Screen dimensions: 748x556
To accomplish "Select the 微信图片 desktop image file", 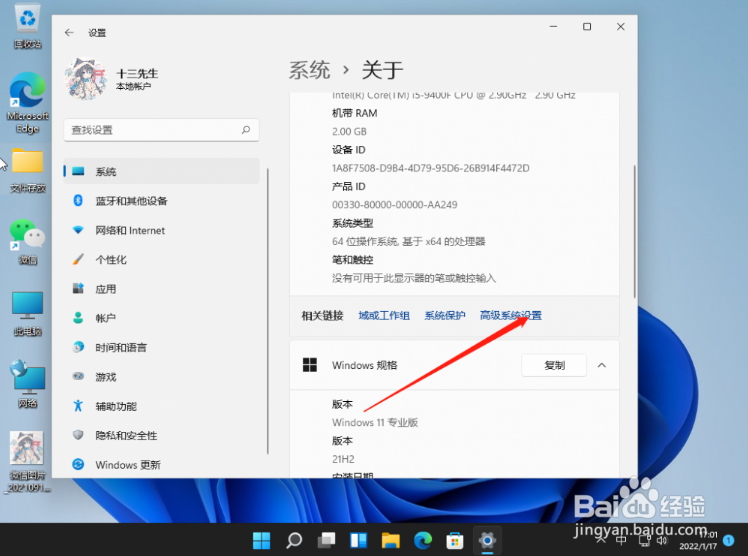I will click(x=27, y=462).
